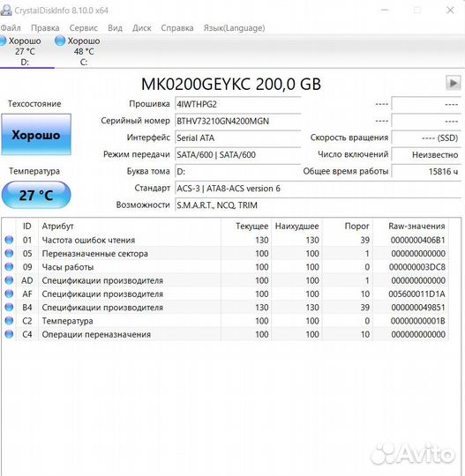Click the firmware field 4IWTHPG2
Viewport: 465px width, 476px height.
237,104
